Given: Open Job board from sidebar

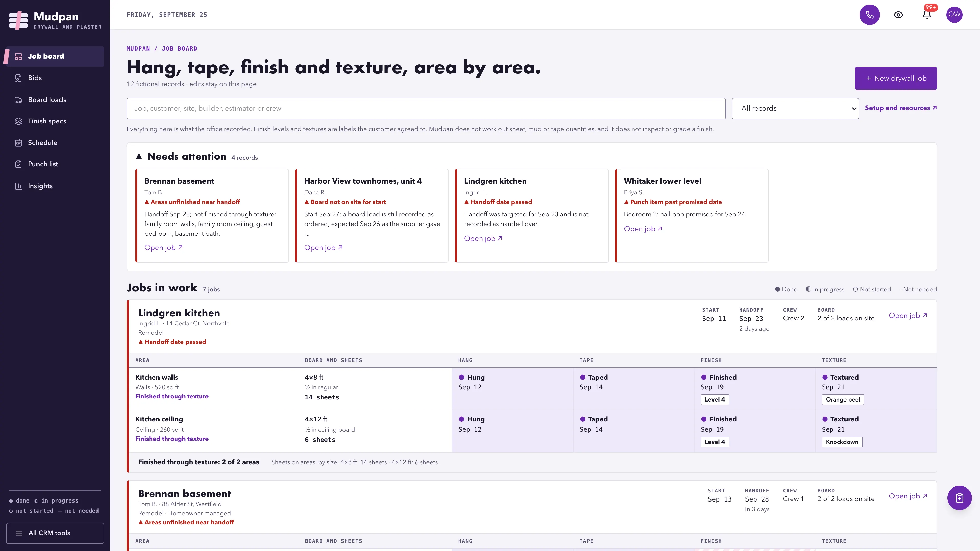Looking at the screenshot, I should tap(55, 56).
